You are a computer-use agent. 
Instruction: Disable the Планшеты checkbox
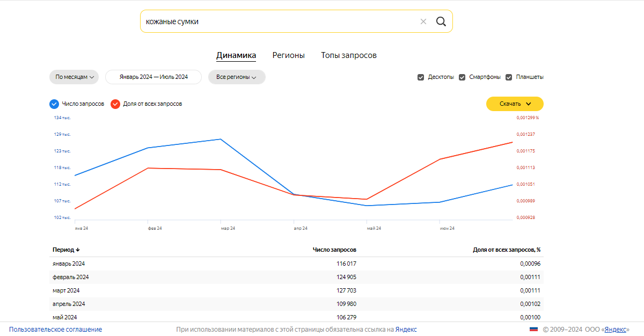(509, 77)
